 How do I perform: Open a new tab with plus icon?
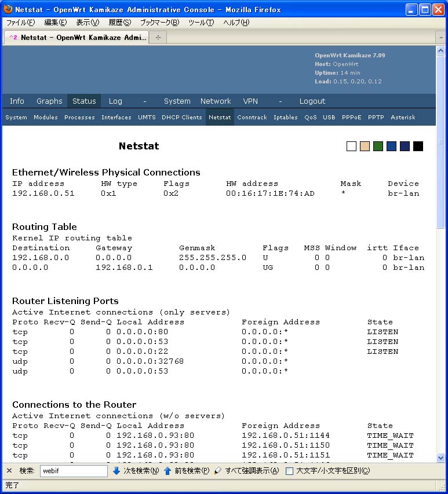pyautogui.click(x=158, y=37)
